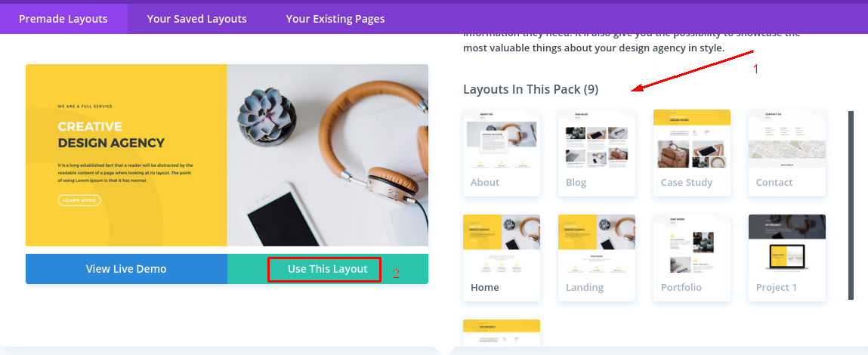Open the Premade Layouts tab
This screenshot has width=868, height=355.
(x=63, y=19)
